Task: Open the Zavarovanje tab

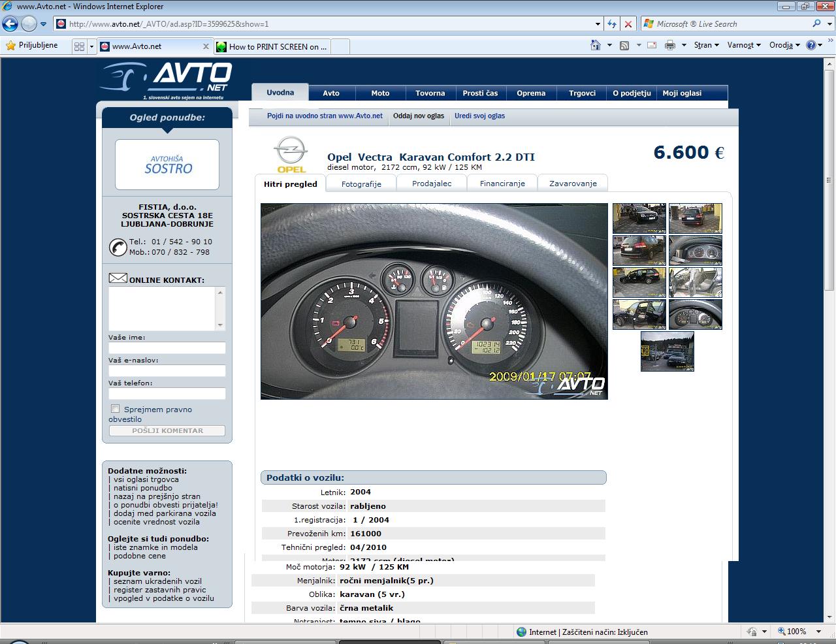Action: (573, 184)
